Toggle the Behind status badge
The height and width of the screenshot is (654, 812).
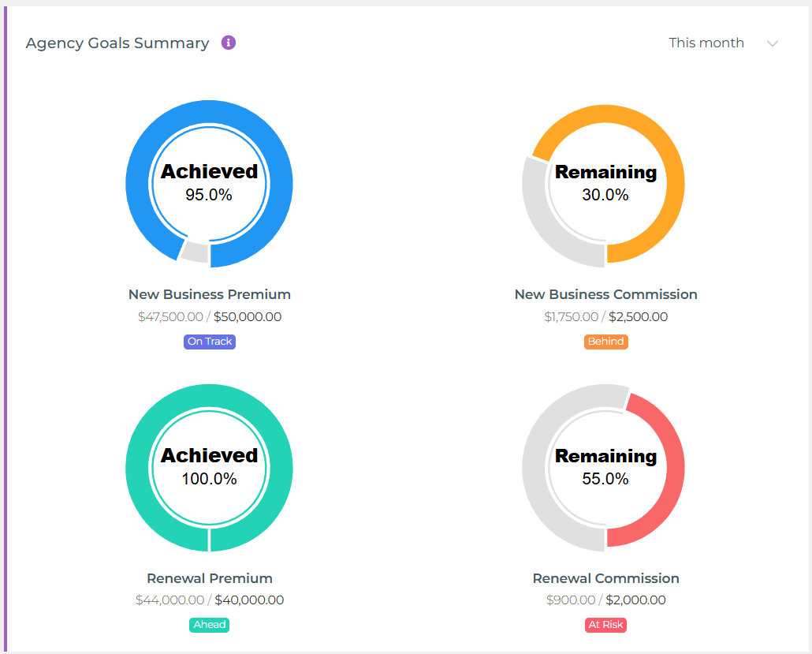click(x=605, y=342)
